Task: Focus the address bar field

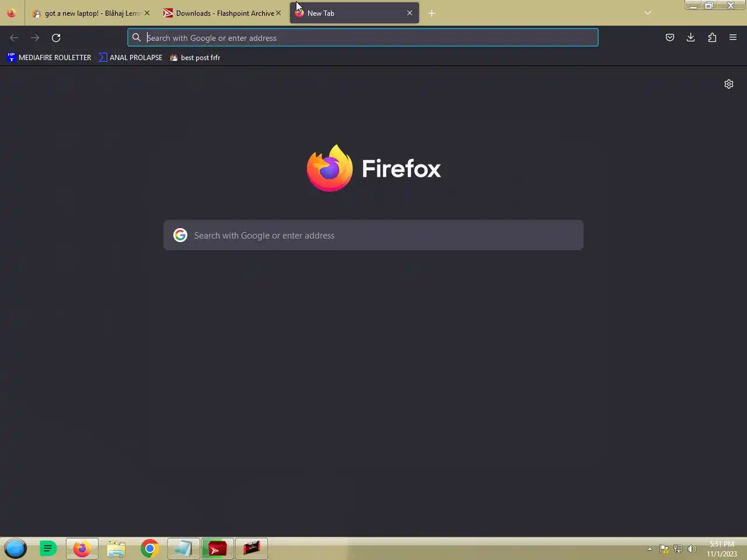Action: 363,38
